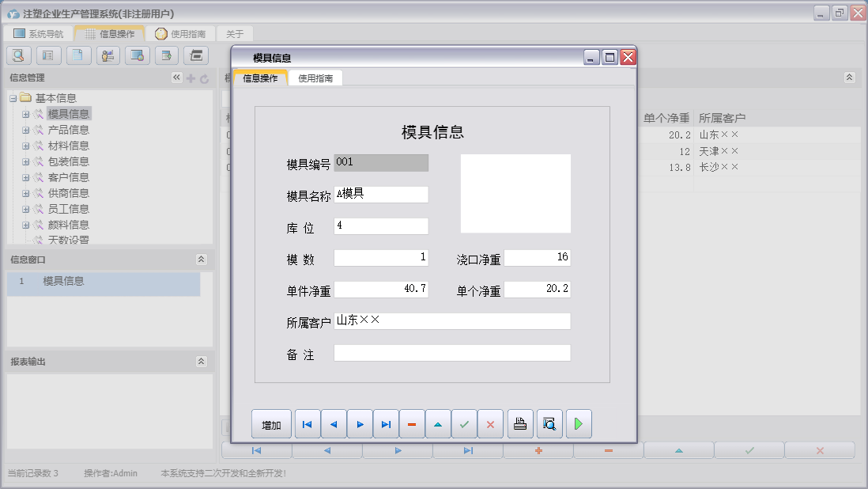Click the user management toolbar icon
Image resolution: width=868 pixels, height=489 pixels.
108,55
